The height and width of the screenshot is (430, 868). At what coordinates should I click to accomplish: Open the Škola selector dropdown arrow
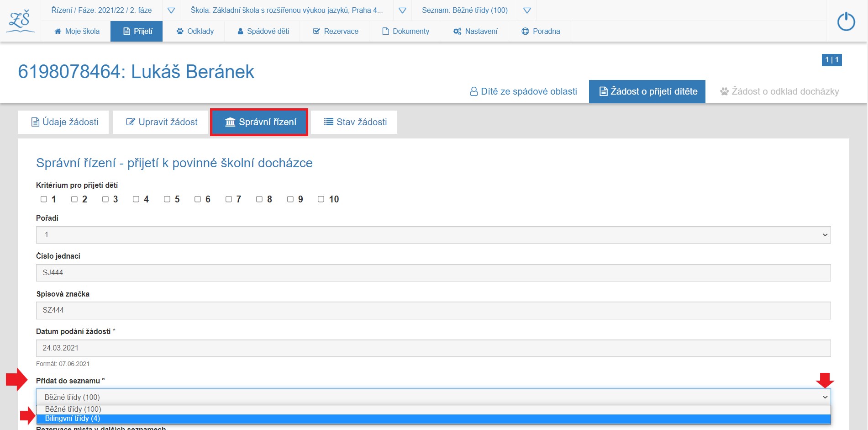pos(402,11)
